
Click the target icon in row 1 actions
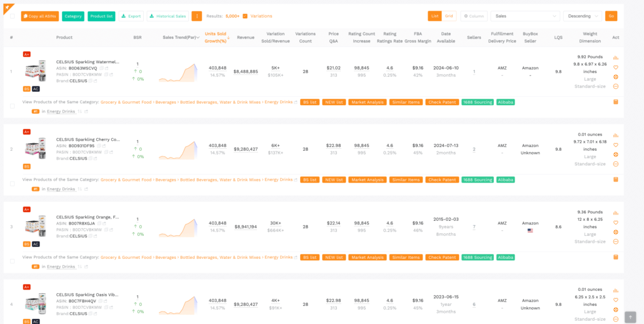pyautogui.click(x=615, y=77)
